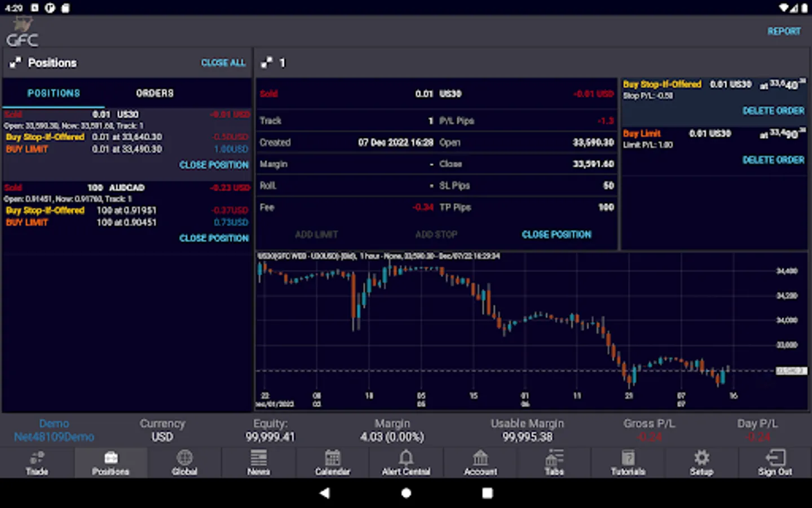Close position under the AUDCAD list entry
This screenshot has height=508, width=812.
tap(214, 238)
